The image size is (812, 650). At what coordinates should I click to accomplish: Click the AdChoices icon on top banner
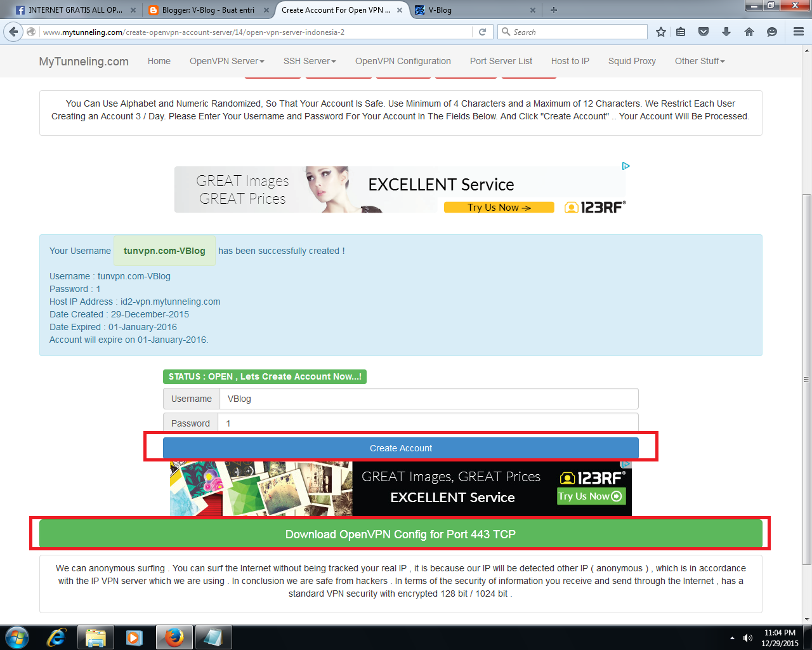(626, 166)
